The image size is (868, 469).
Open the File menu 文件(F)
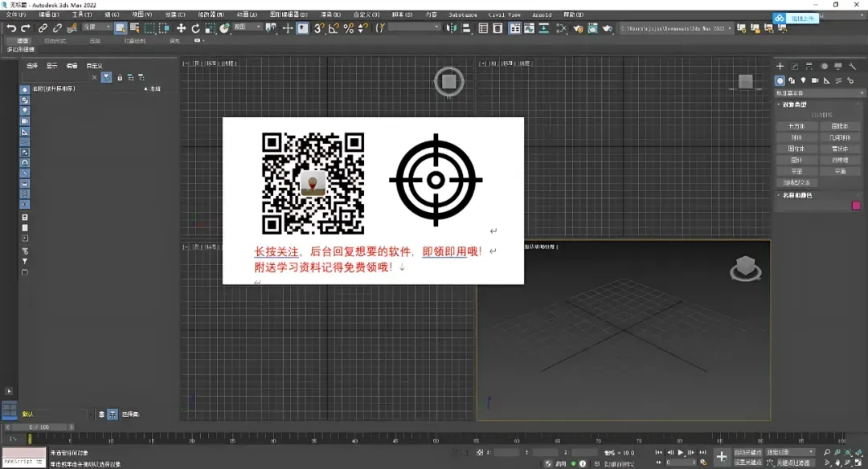pos(15,14)
